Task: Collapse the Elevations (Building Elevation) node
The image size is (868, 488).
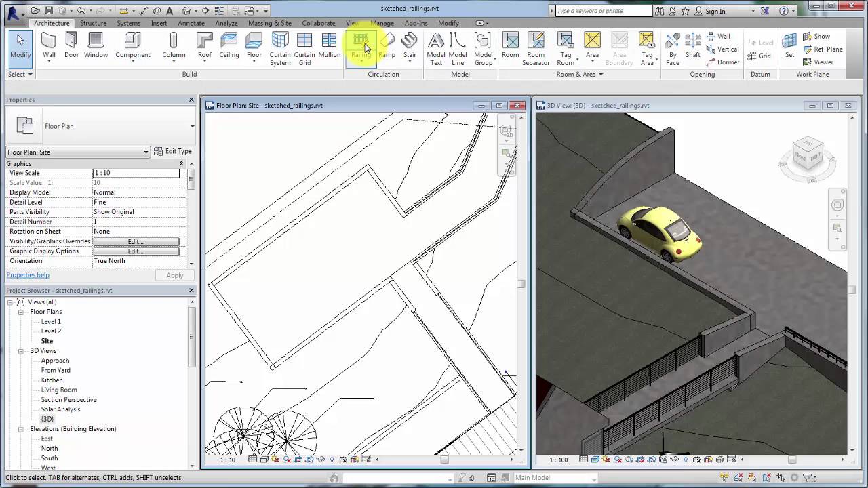Action: pyautogui.click(x=21, y=429)
